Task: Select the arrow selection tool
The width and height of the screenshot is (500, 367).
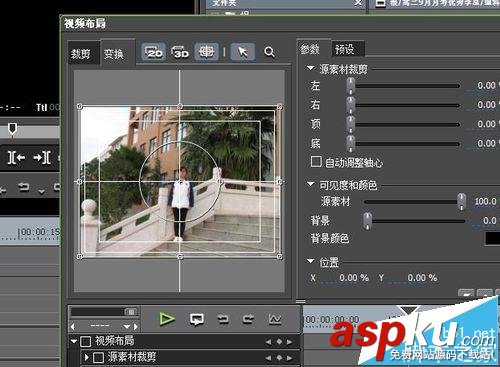Action: point(243,52)
